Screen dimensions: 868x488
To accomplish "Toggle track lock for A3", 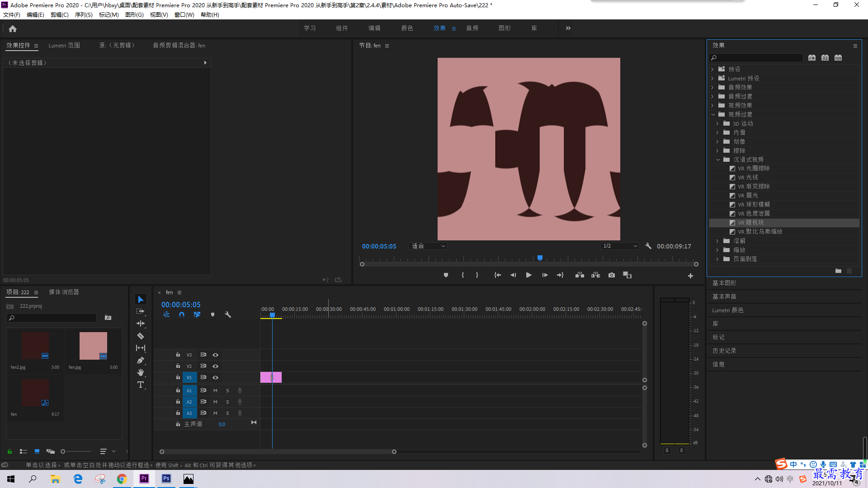I will coord(178,413).
